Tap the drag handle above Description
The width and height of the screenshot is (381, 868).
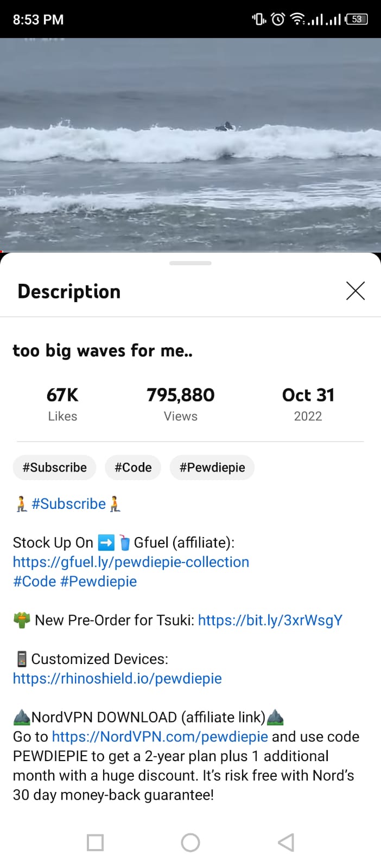[190, 263]
